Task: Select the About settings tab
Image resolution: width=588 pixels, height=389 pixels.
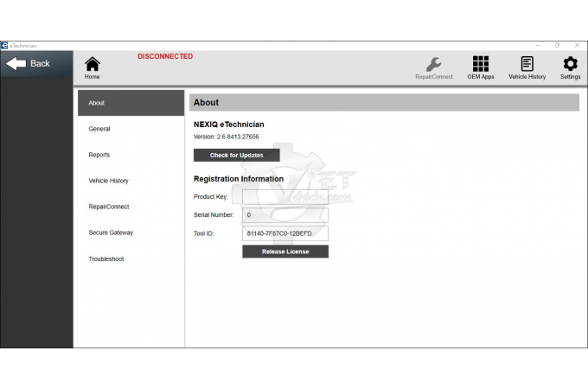Action: (x=131, y=103)
